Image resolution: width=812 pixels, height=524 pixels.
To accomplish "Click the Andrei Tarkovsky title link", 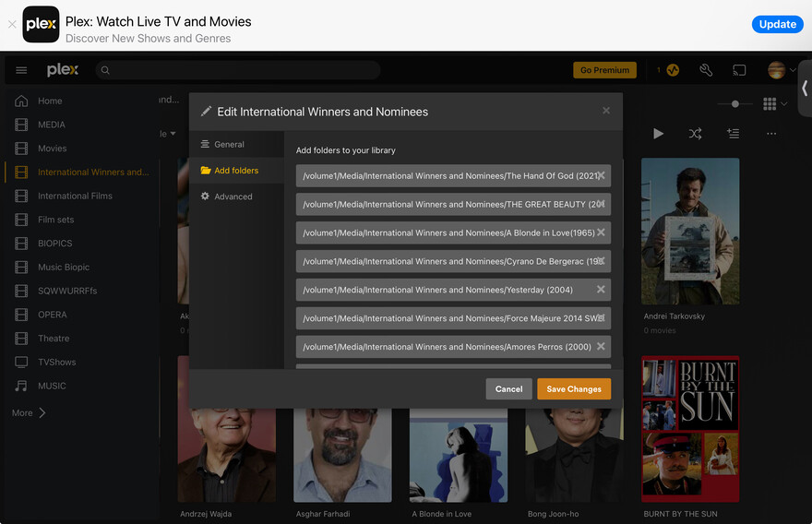I will [x=675, y=316].
